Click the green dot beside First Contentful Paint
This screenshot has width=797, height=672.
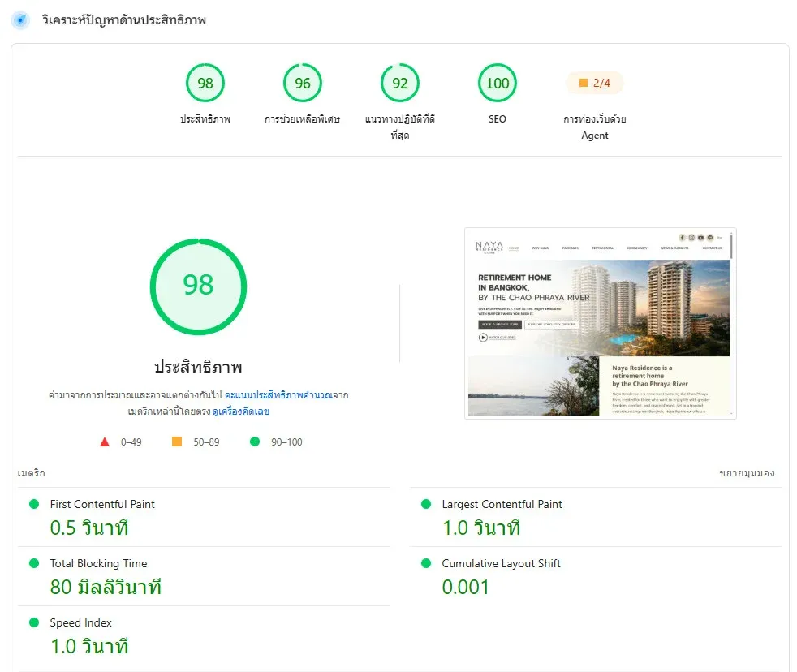(34, 504)
